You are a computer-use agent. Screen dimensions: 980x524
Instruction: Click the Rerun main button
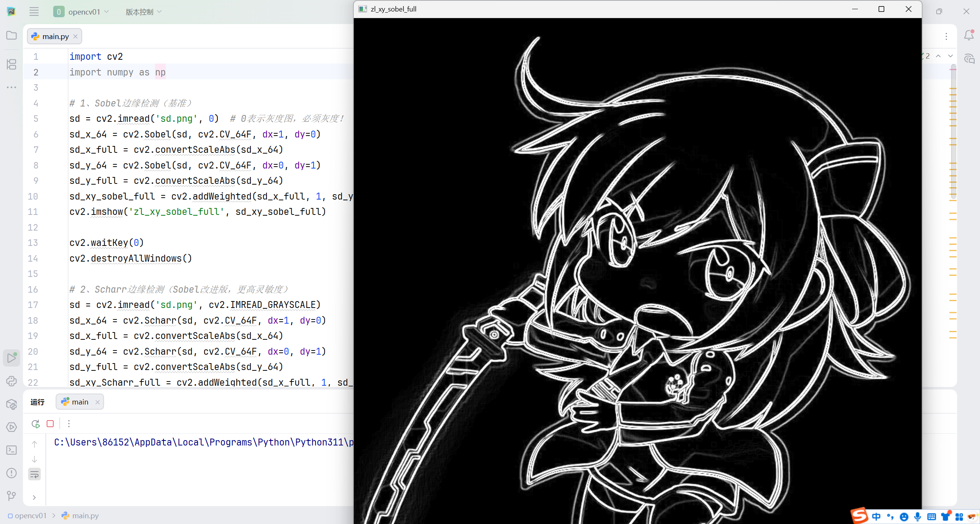click(x=36, y=424)
